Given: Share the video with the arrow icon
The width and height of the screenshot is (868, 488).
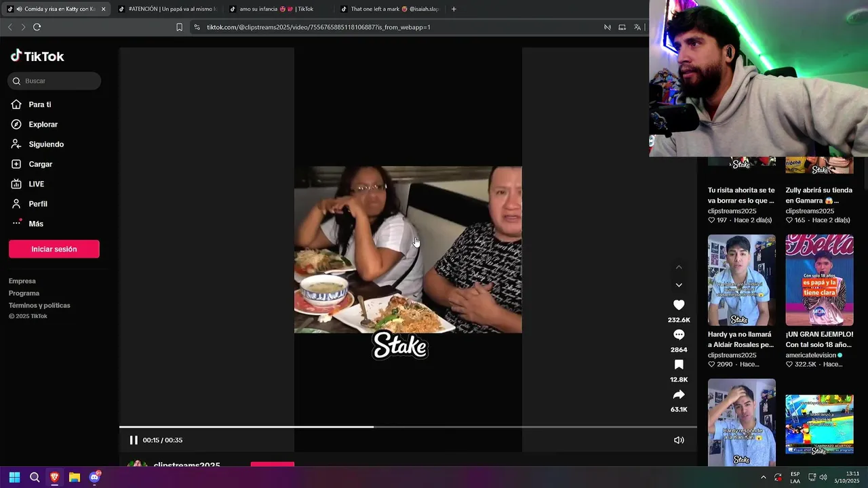Looking at the screenshot, I should [679, 394].
